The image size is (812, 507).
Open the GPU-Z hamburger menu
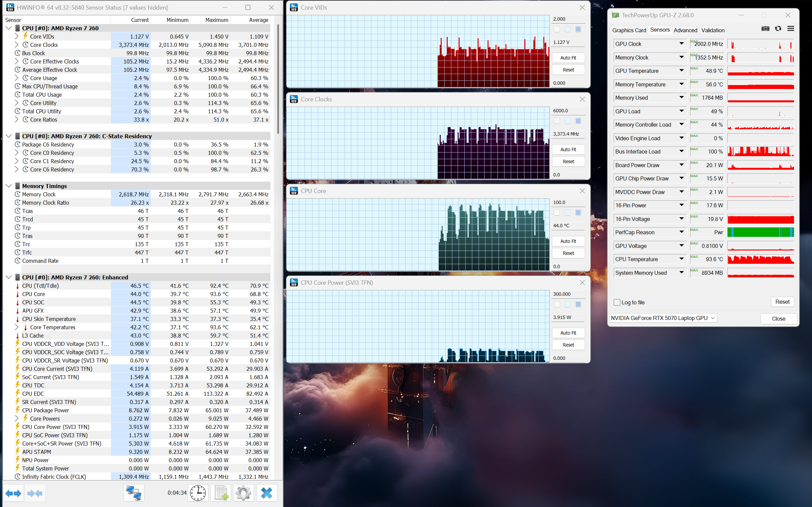(x=790, y=29)
